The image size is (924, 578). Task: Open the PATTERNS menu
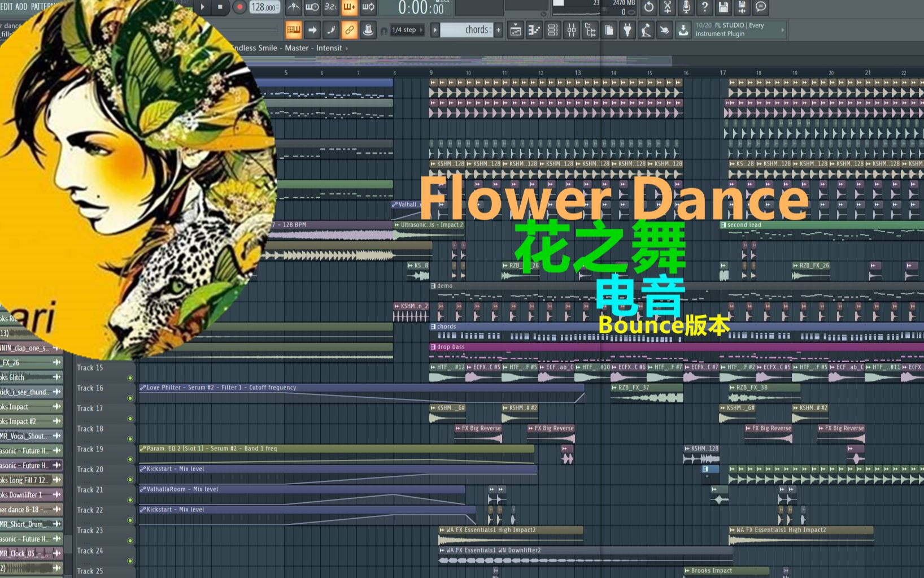(44, 7)
